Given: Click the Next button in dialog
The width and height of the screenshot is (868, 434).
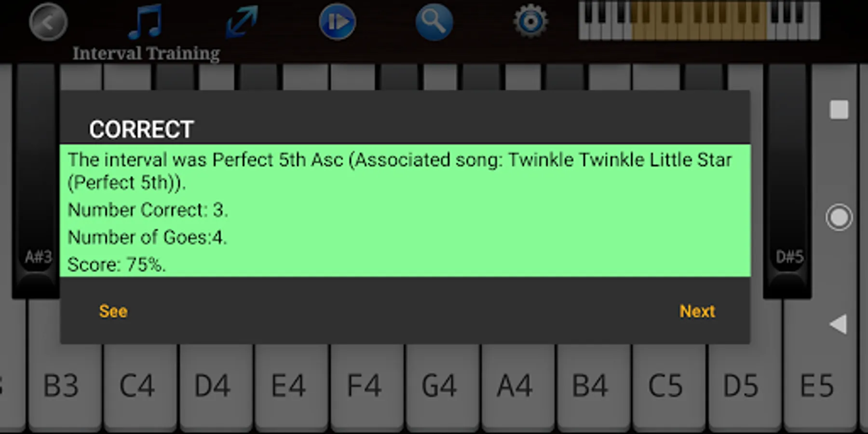Looking at the screenshot, I should (697, 311).
